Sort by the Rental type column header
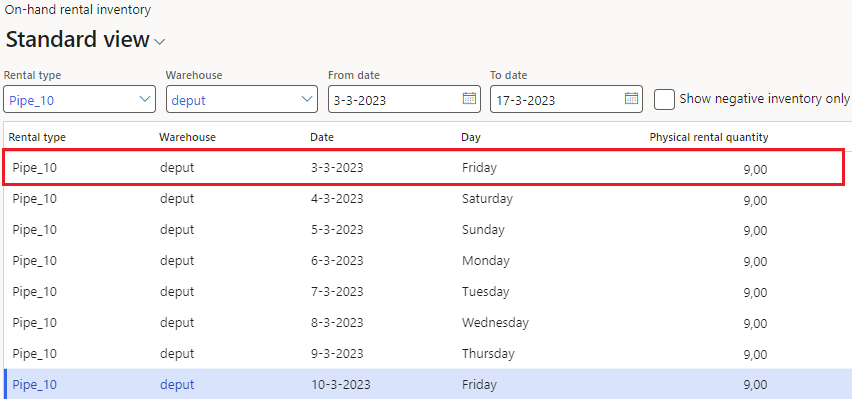Screen dimensions: 852x399 click(x=37, y=137)
